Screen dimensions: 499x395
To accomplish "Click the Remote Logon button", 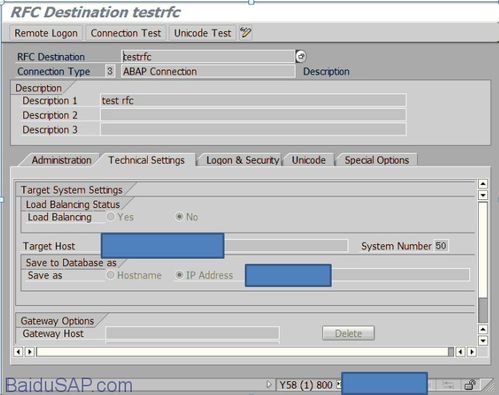I will pyautogui.click(x=46, y=33).
